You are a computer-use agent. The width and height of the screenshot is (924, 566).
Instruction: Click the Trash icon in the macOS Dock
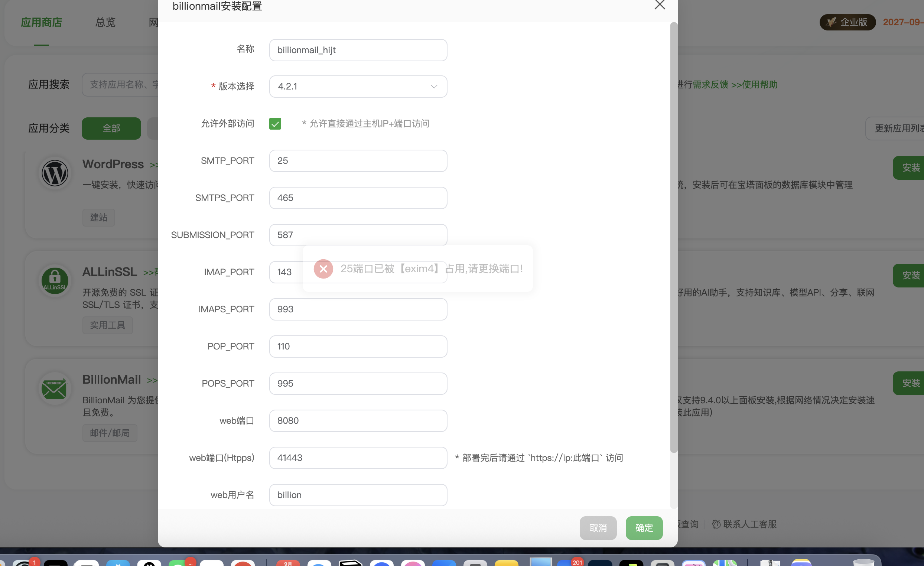863,562
